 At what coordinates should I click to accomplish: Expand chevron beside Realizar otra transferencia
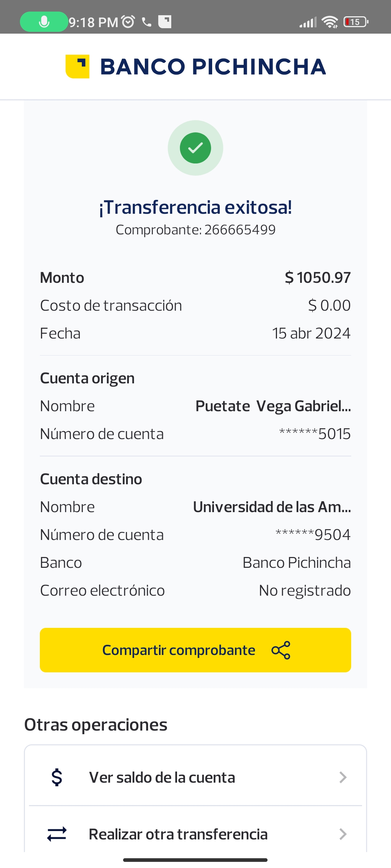(x=343, y=834)
